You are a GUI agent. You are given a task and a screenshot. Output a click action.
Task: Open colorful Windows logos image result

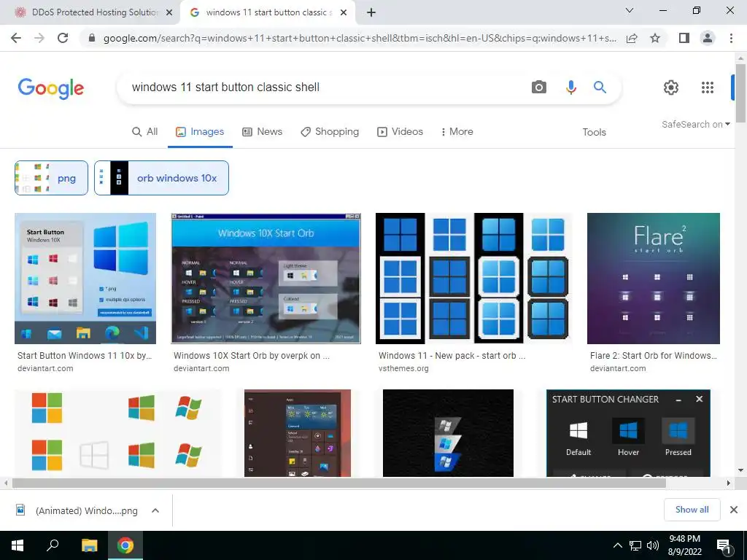click(117, 433)
